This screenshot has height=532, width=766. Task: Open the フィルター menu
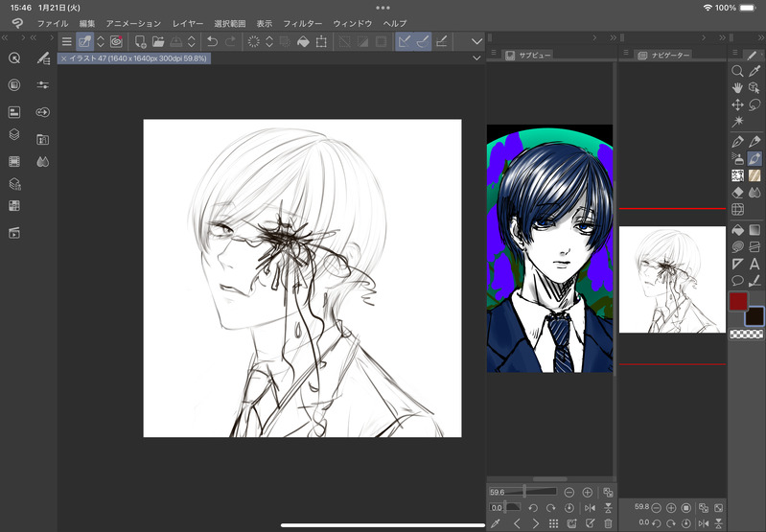click(303, 23)
